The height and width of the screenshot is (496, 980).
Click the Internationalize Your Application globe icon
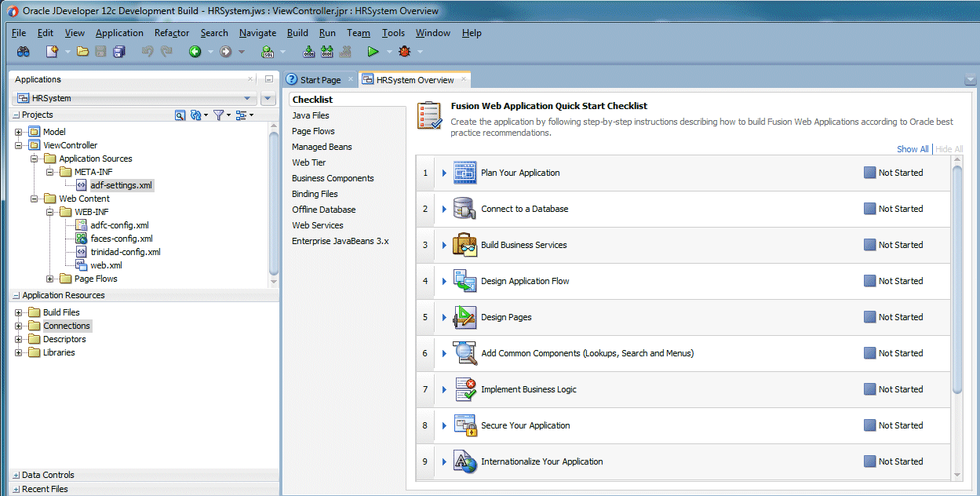click(464, 461)
